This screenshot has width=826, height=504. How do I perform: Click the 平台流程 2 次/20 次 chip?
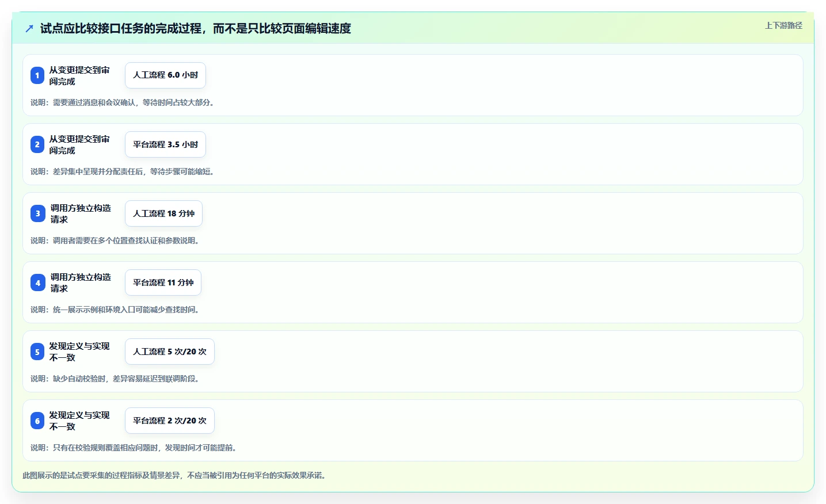(x=170, y=421)
